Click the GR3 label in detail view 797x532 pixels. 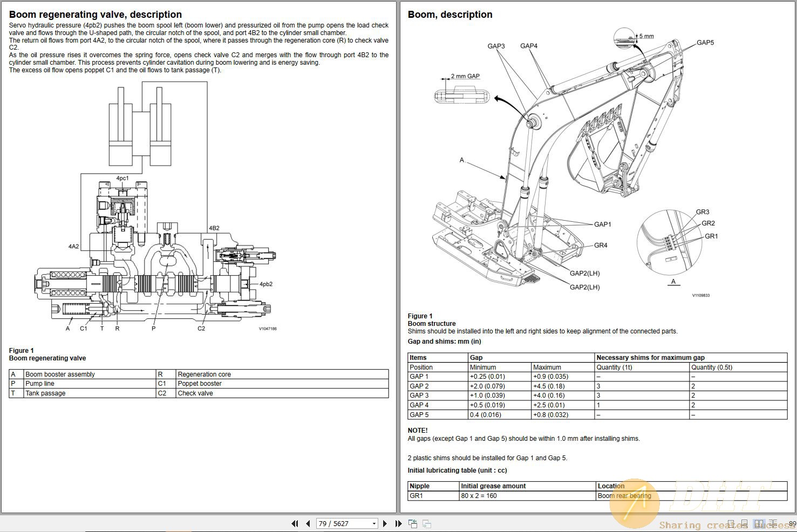703,212
